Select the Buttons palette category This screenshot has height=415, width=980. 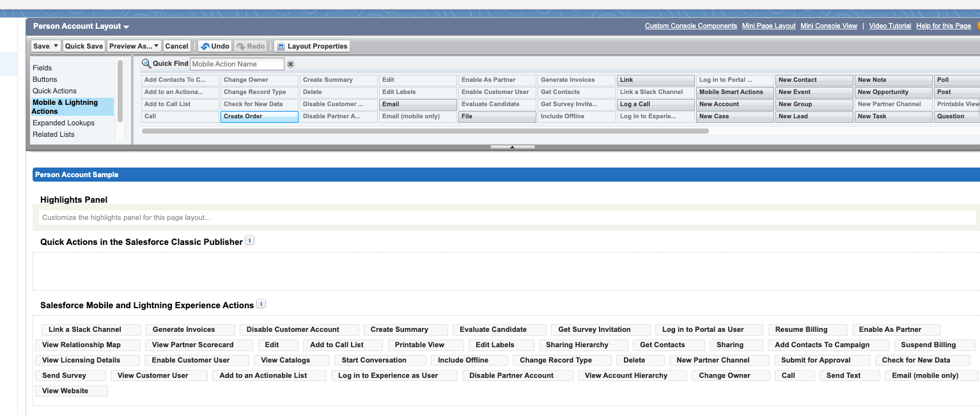click(45, 79)
